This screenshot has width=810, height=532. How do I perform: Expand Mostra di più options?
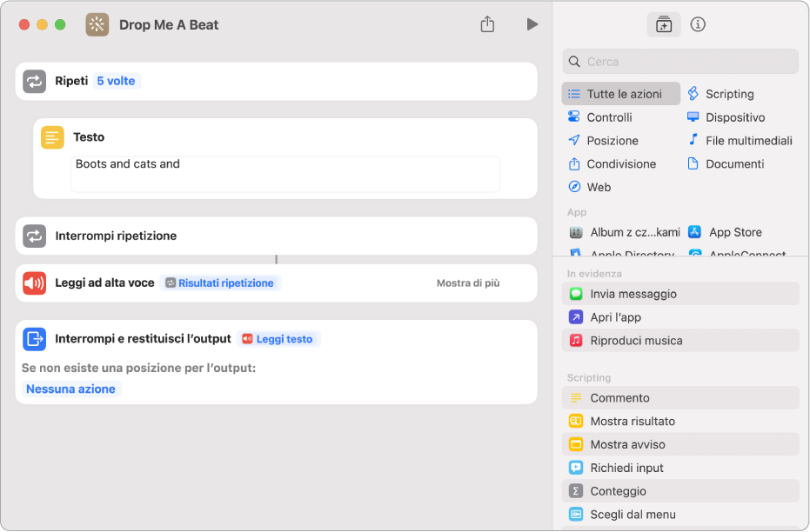click(x=468, y=283)
